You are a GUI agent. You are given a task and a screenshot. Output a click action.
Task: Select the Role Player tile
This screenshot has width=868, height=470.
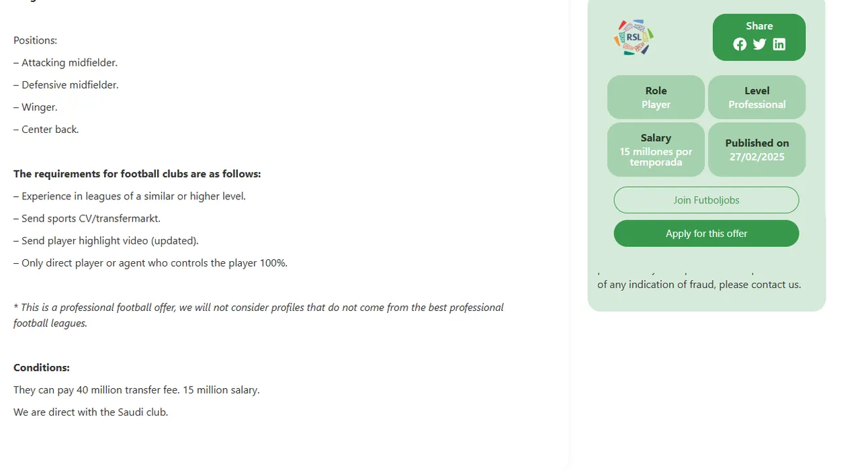click(656, 97)
